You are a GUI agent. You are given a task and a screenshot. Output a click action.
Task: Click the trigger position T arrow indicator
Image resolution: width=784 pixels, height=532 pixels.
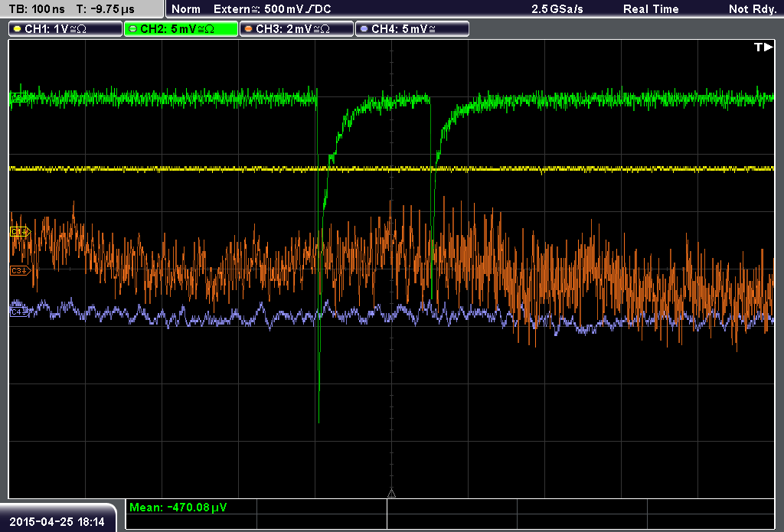763,47
